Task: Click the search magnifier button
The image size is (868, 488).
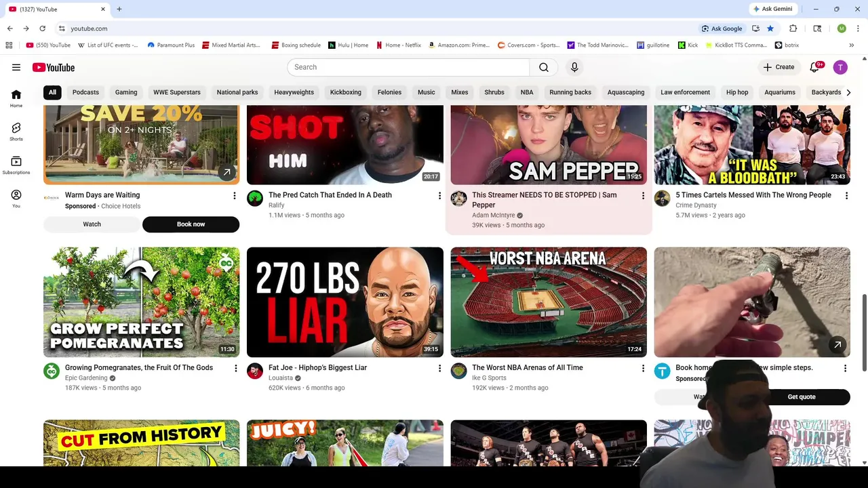Action: (544, 67)
